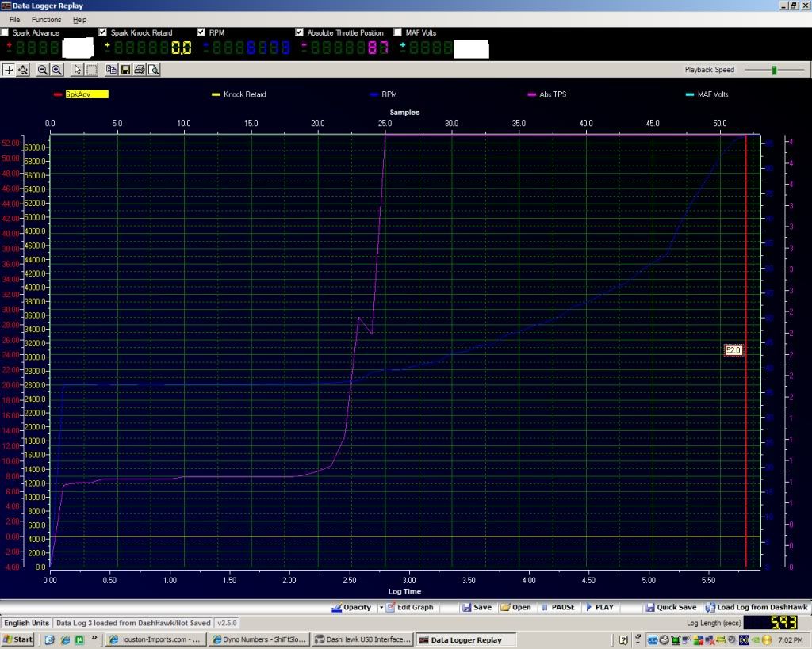812x649 pixels.
Task: Click the zoom in magnifier icon
Action: coord(57,70)
